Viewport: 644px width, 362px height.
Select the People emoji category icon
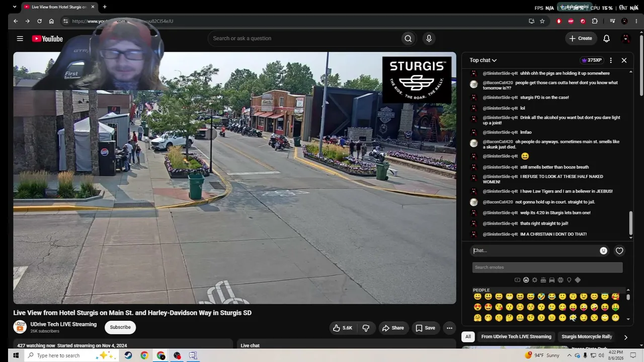pos(526,280)
